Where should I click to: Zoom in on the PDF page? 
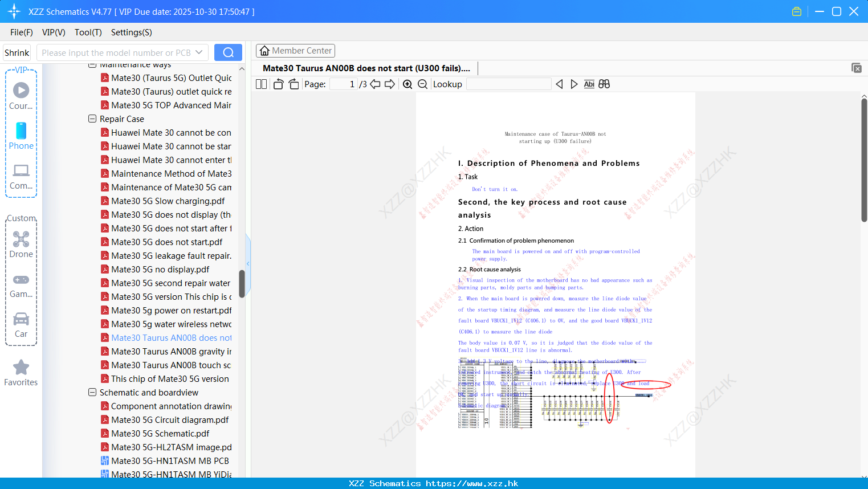coord(407,84)
